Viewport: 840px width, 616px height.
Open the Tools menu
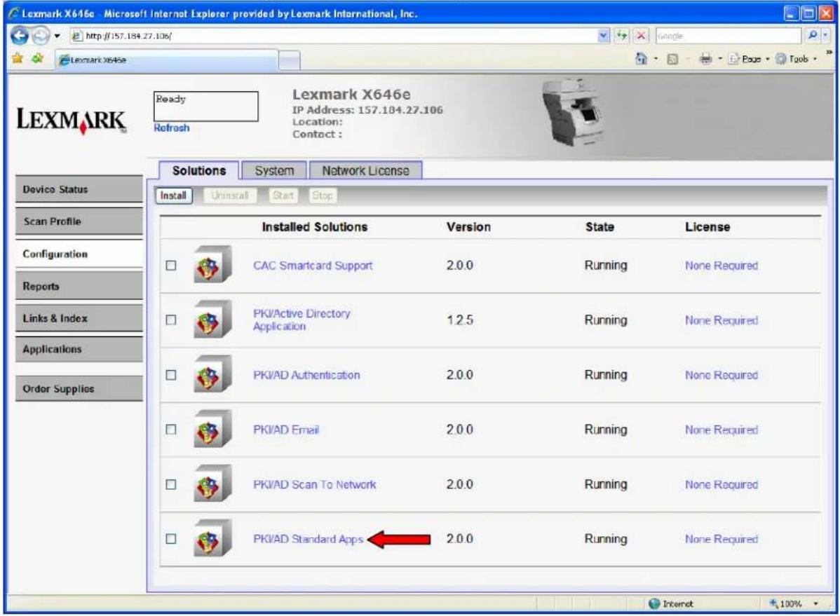coord(796,59)
